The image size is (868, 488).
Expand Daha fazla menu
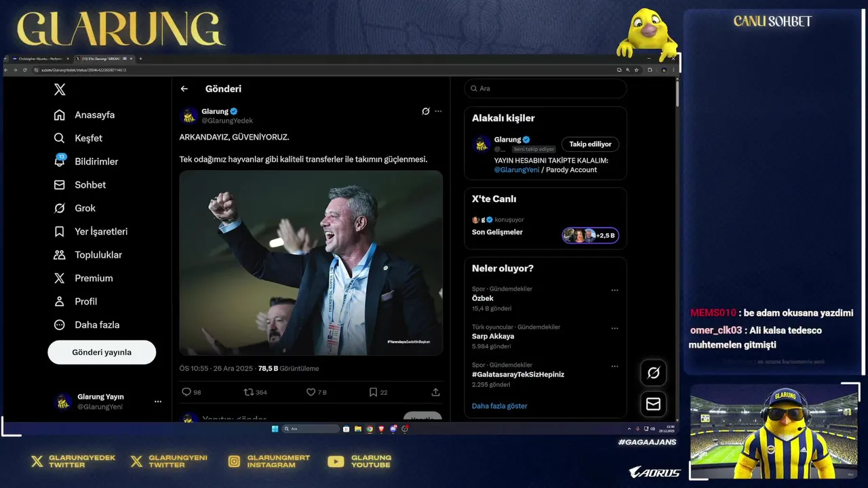(87, 325)
